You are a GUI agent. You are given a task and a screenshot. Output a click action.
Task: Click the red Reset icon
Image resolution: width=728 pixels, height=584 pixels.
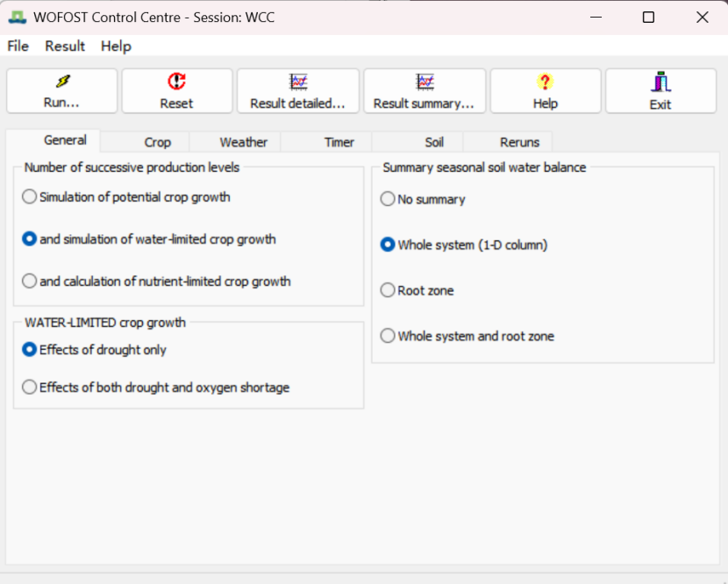coord(176,82)
